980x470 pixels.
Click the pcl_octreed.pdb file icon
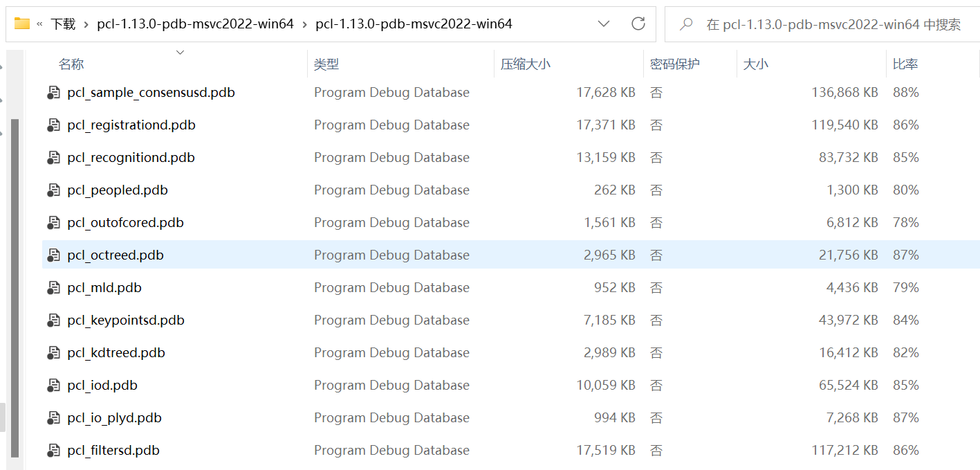point(54,255)
